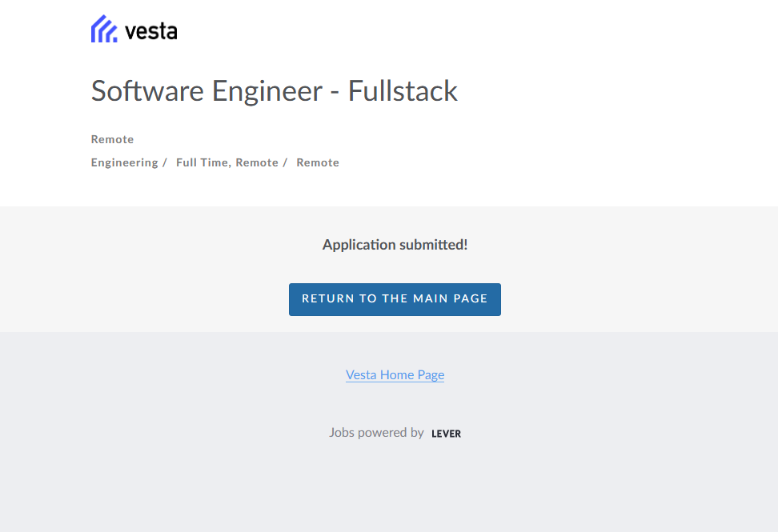Click the word "Application" in confirmation text
This screenshot has height=532, width=778.
(x=359, y=245)
